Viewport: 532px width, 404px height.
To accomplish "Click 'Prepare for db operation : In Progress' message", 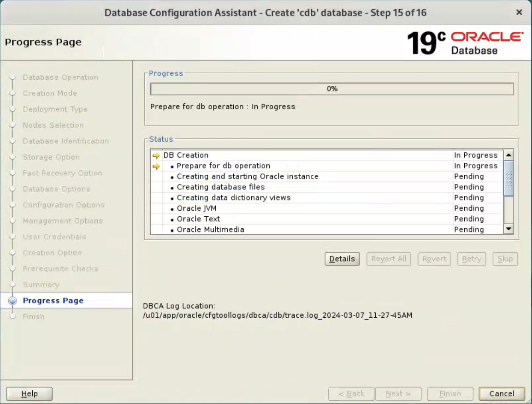I will point(223,107).
